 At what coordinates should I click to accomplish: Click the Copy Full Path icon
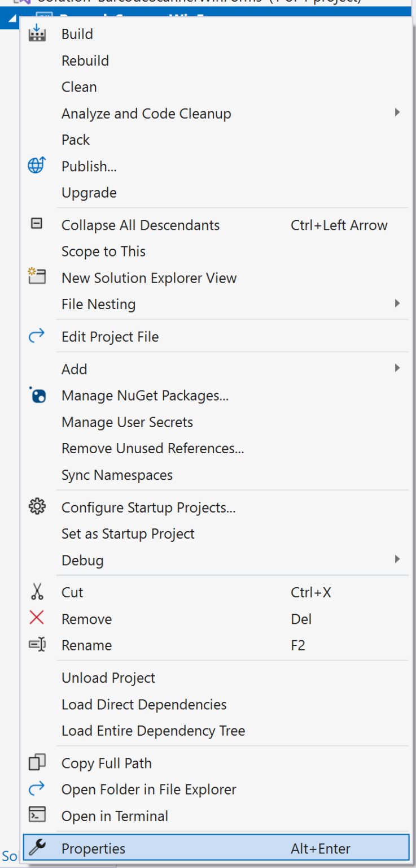click(x=37, y=762)
